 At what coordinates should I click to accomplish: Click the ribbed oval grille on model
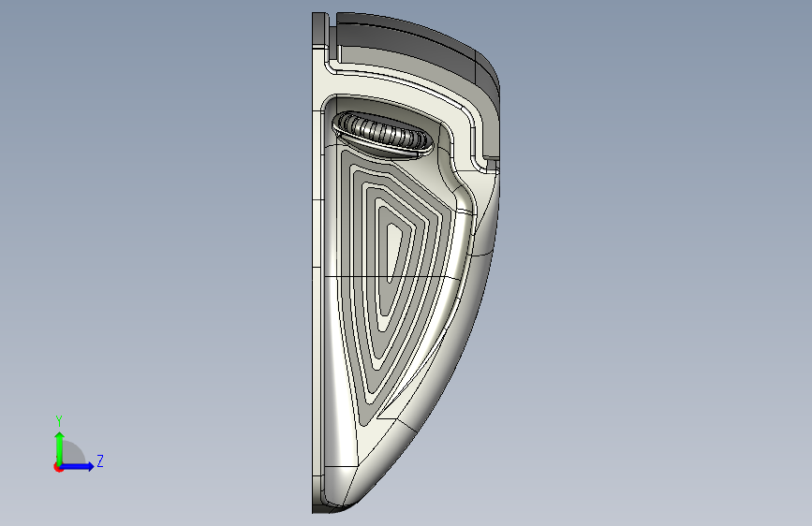pyautogui.click(x=382, y=133)
